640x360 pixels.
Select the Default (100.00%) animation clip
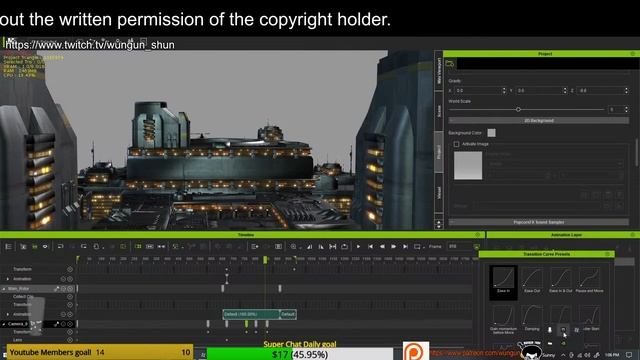(251, 314)
